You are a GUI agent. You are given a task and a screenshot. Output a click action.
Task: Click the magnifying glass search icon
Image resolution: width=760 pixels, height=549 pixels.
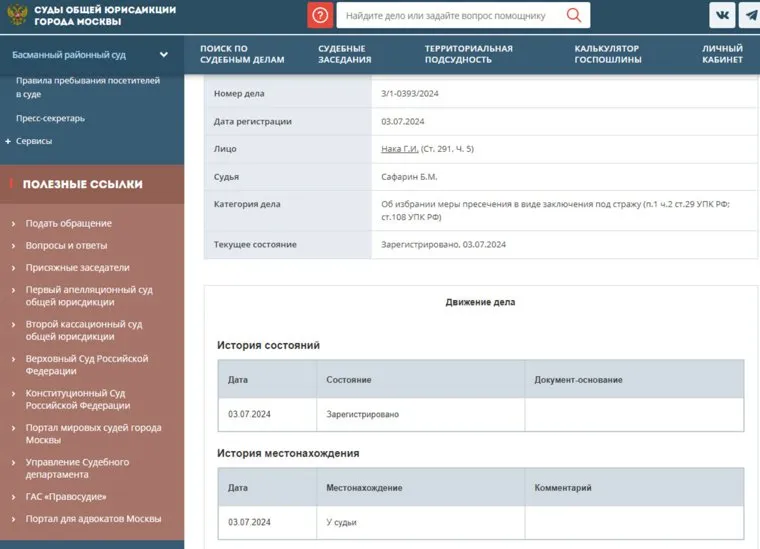[x=574, y=15]
